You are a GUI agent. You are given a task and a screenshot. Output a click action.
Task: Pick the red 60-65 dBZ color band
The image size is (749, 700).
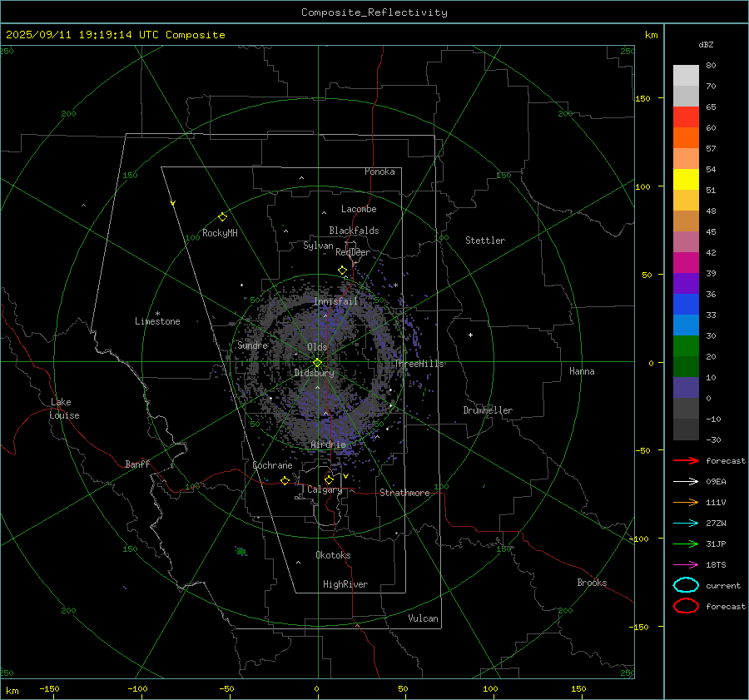point(686,117)
